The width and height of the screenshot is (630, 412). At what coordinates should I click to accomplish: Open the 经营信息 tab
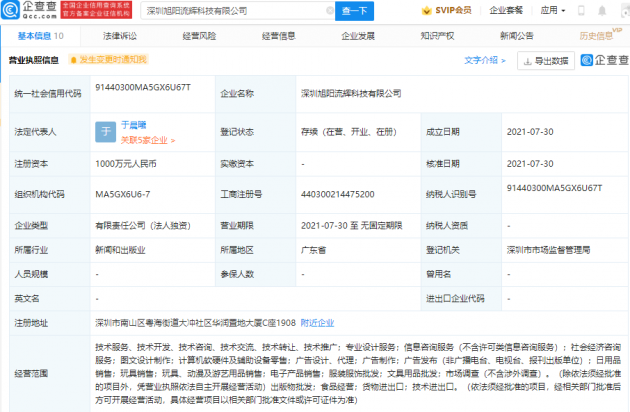[278, 36]
